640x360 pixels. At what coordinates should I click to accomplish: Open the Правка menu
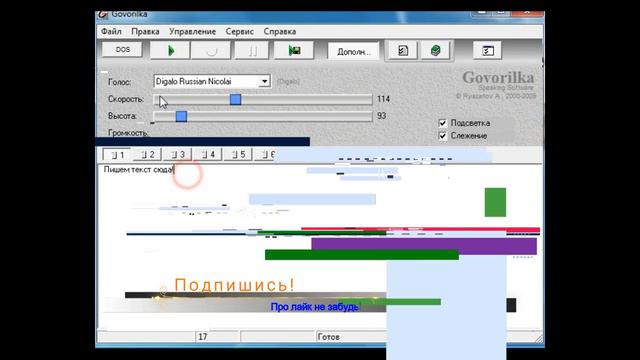point(145,31)
